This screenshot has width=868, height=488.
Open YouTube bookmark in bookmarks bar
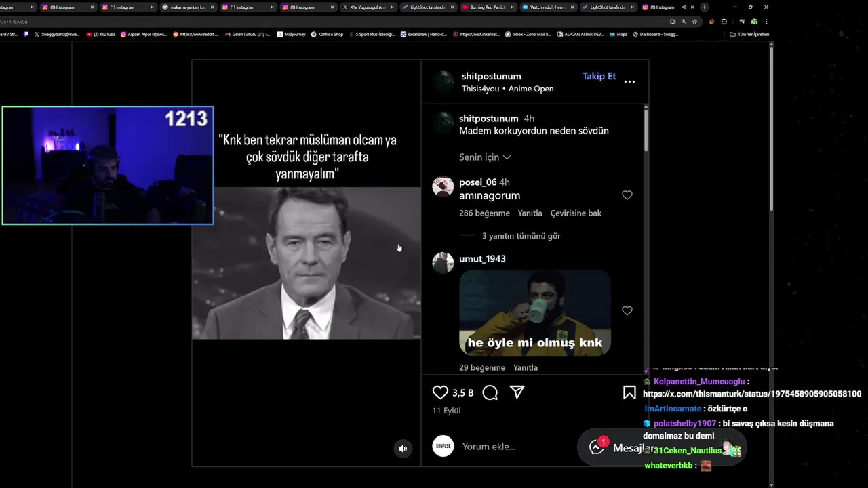click(100, 34)
